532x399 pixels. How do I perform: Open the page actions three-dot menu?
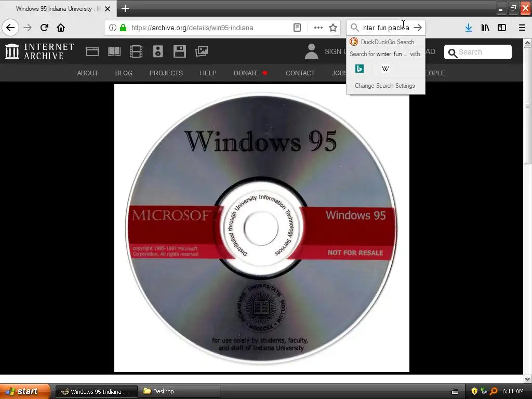pos(318,28)
